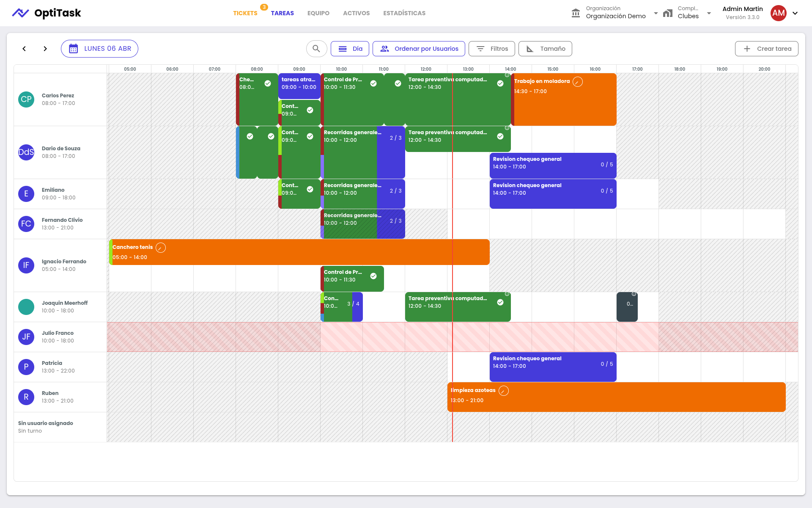
Task: Open Tamaño button
Action: click(545, 49)
